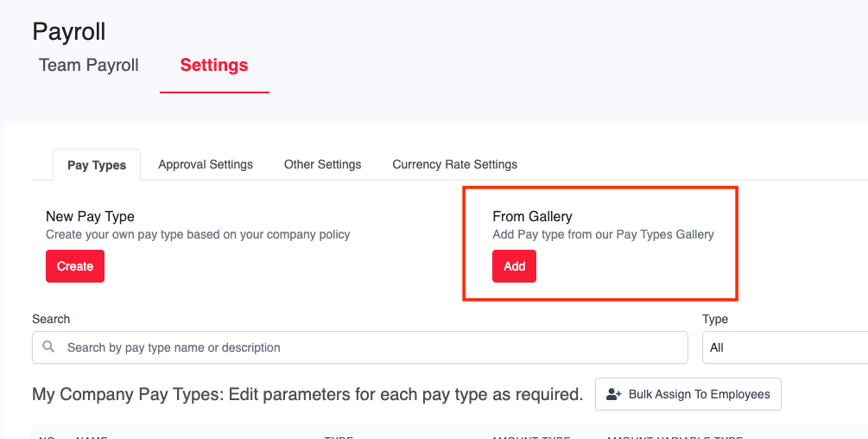Open the Type dropdown showing All
The height and width of the screenshot is (439, 868).
click(x=785, y=347)
